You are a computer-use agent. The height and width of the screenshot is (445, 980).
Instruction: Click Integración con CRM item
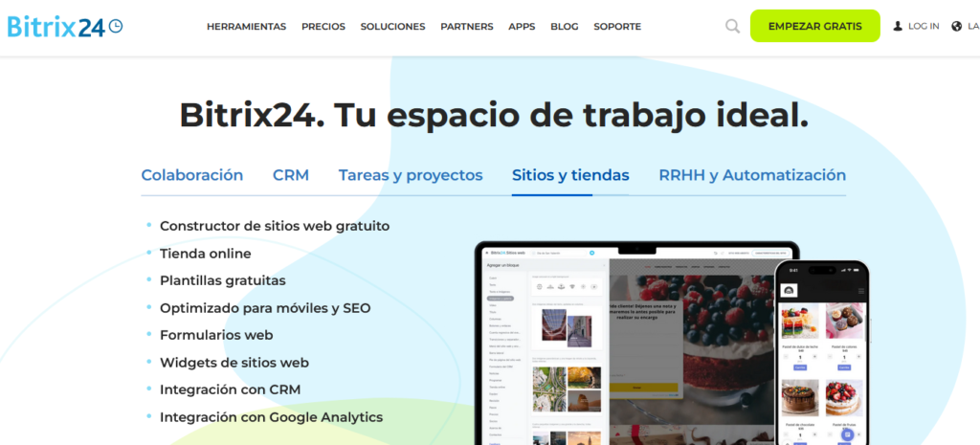tap(230, 389)
